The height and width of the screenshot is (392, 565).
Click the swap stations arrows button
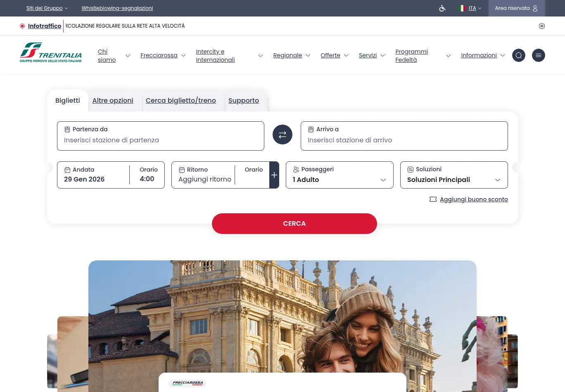coord(282,135)
